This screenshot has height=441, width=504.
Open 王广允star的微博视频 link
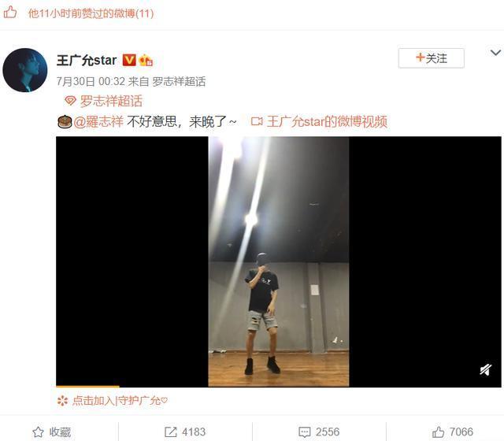coord(327,122)
